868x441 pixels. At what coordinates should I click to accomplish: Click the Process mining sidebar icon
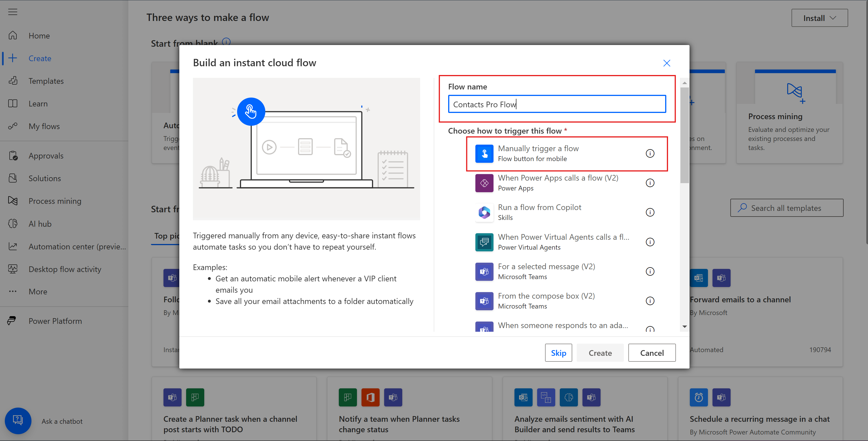coord(13,201)
